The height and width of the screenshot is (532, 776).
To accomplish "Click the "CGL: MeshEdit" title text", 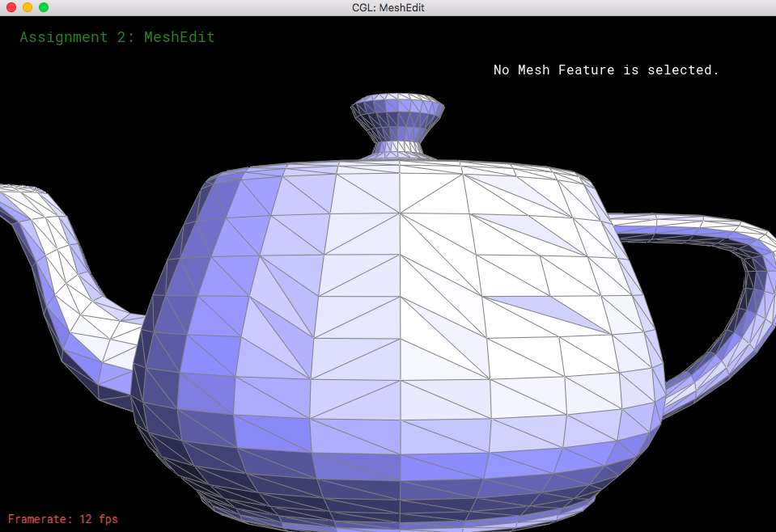I will [x=388, y=8].
